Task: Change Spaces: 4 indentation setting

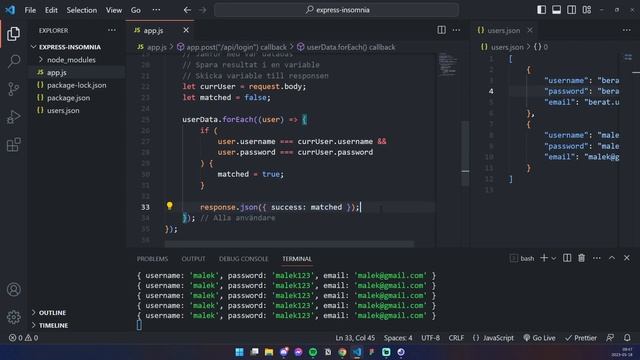Action: click(398, 338)
